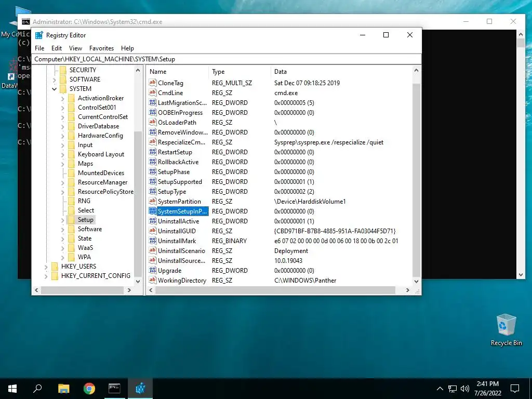Viewport: 532px width, 399px height.
Task: Expand the SOFTWARE key under HKEY_LOCAL_MACHINE
Action: tap(54, 79)
